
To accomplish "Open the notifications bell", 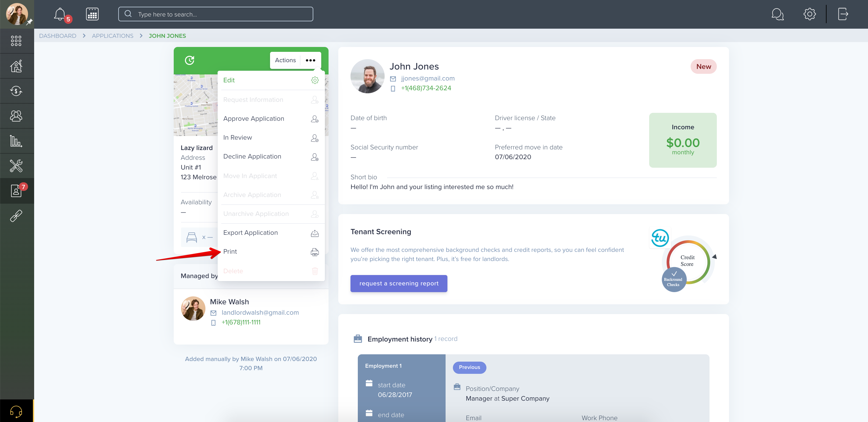I will (60, 14).
